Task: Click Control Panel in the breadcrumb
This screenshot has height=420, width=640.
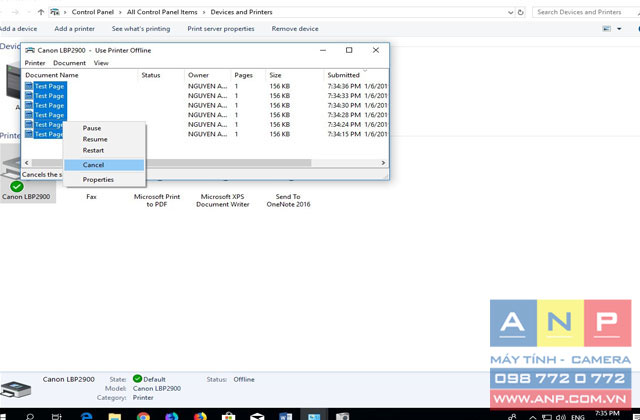Action: pos(93,12)
